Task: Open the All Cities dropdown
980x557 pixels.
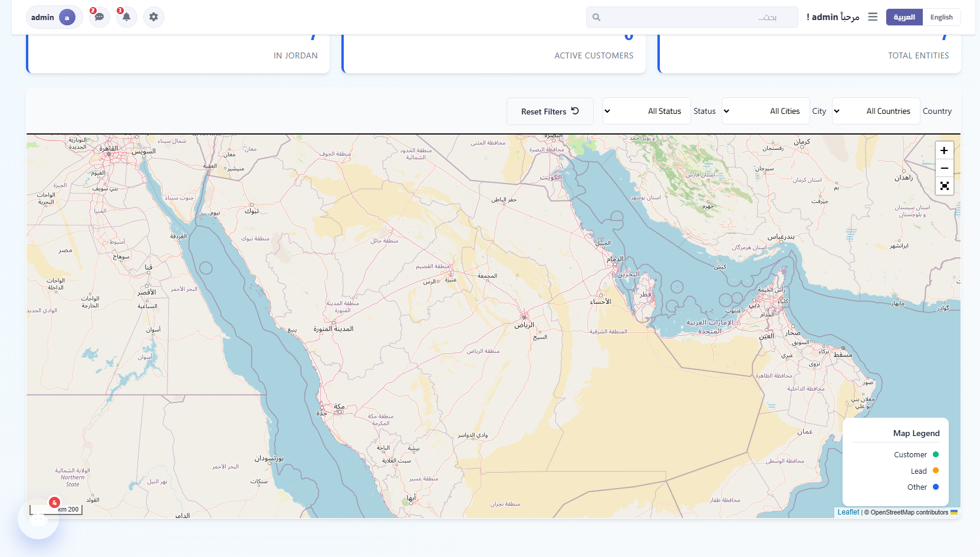Action: (x=765, y=111)
